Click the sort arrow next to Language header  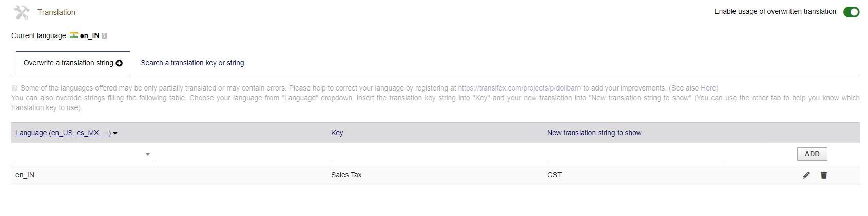115,133
